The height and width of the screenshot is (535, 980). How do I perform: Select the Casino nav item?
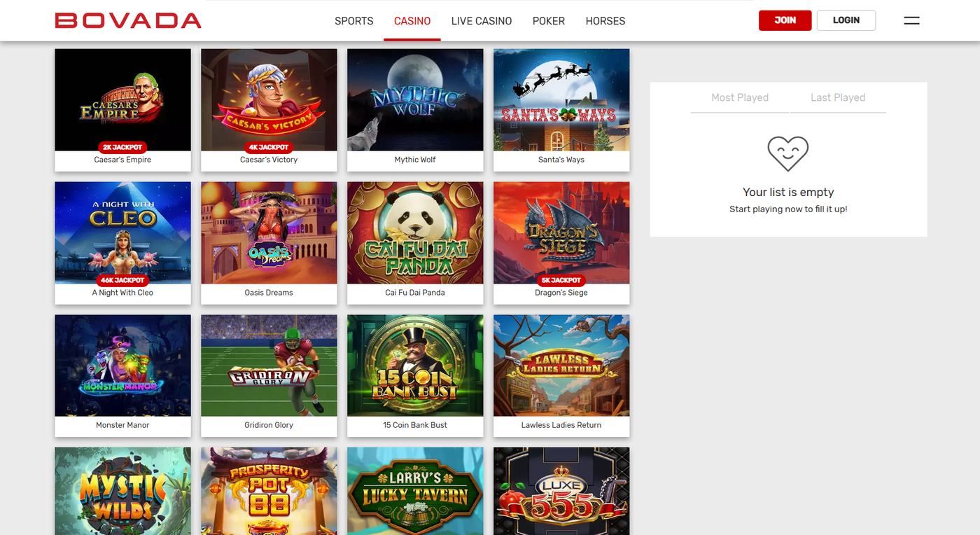coord(412,21)
